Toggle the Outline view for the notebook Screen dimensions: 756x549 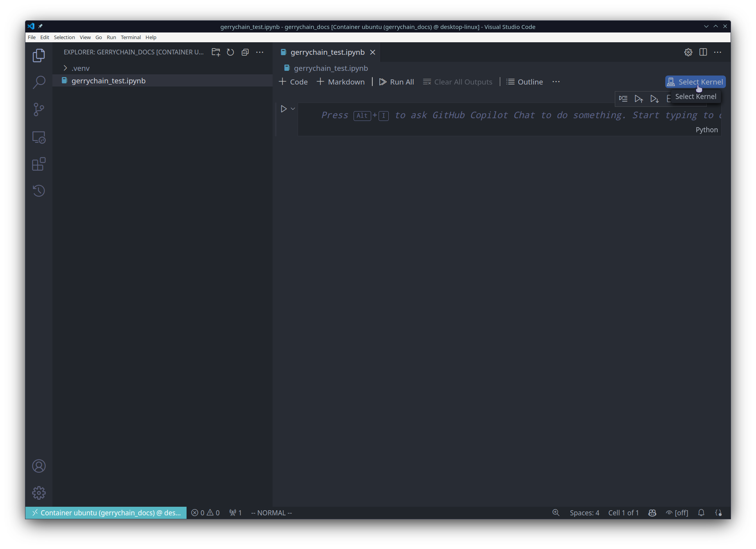pyautogui.click(x=524, y=82)
